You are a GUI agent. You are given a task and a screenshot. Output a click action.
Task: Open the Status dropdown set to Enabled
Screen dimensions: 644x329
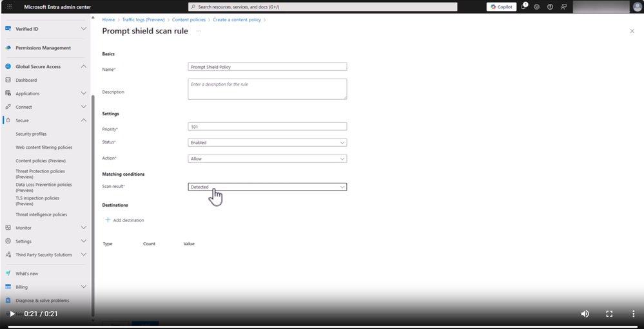(x=268, y=143)
